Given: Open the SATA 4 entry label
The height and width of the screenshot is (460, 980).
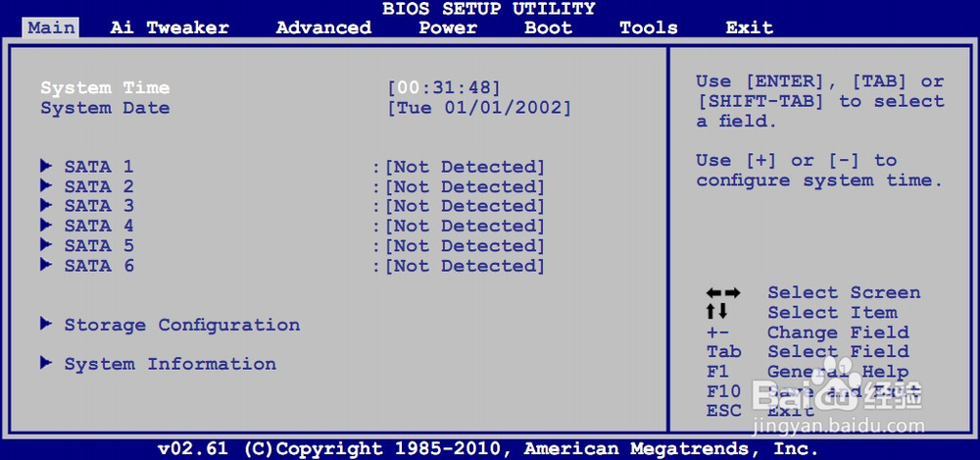Looking at the screenshot, I should coord(99,226).
